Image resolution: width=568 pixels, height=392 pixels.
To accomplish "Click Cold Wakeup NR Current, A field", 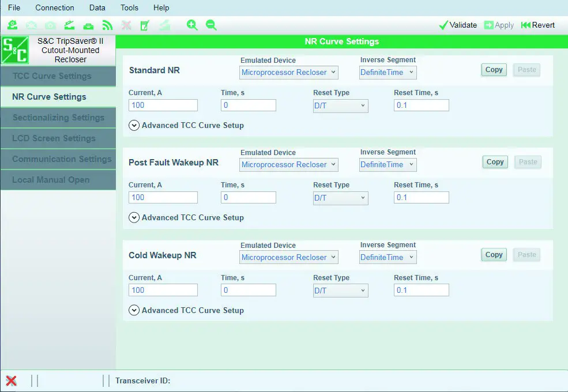I will click(163, 290).
